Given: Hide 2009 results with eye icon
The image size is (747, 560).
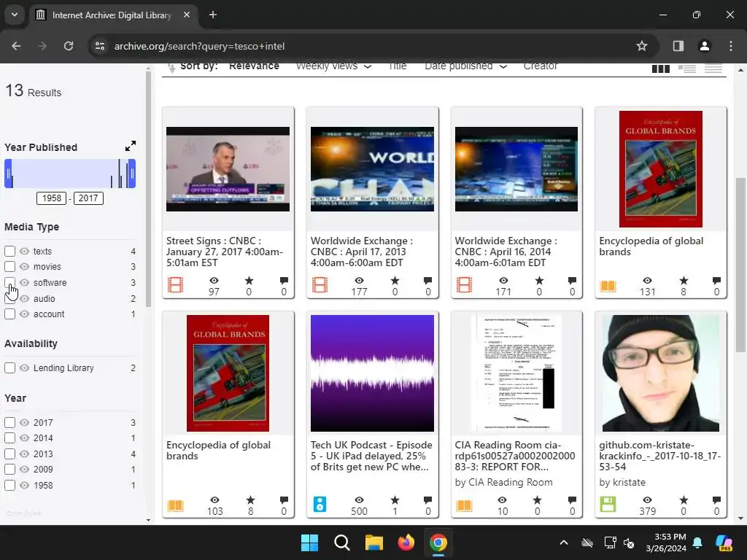Looking at the screenshot, I should pos(24,469).
